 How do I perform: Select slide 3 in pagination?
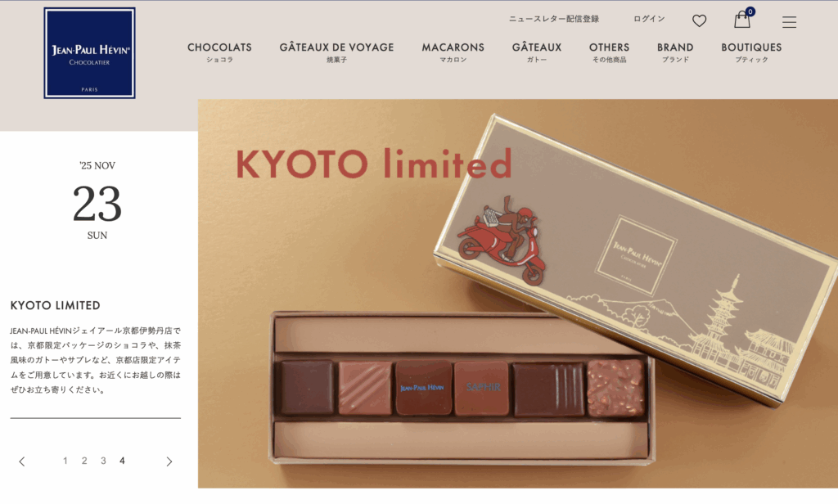point(103,461)
